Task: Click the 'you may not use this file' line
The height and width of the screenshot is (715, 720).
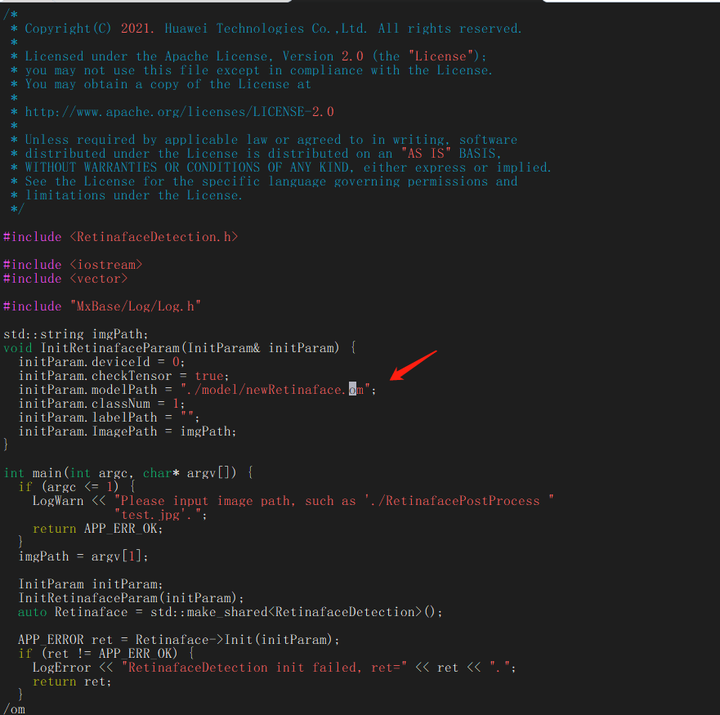Action: coord(251,70)
